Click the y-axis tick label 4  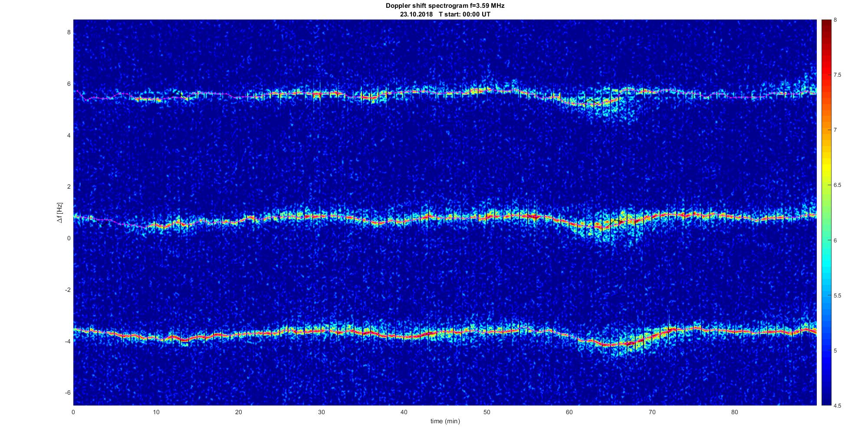pos(69,135)
